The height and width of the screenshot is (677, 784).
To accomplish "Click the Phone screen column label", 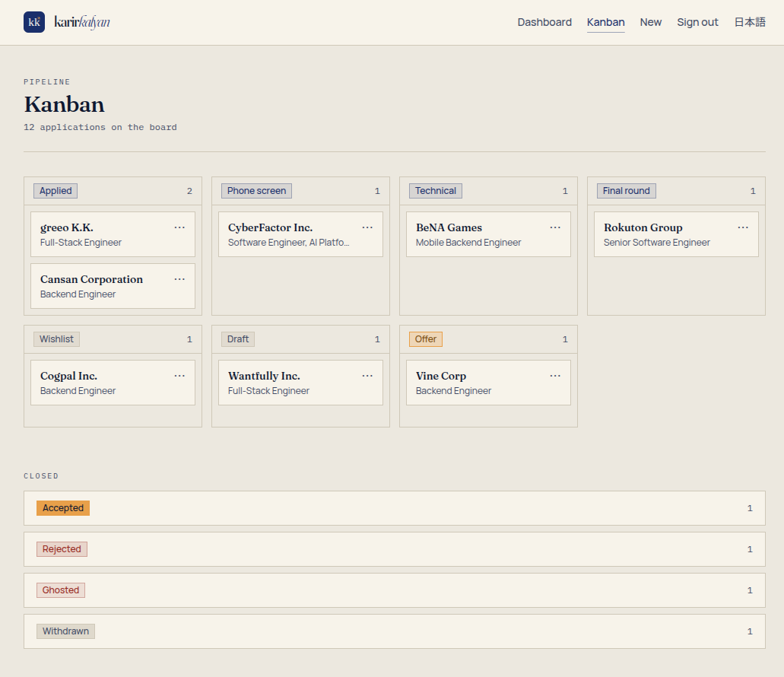I will click(x=256, y=191).
